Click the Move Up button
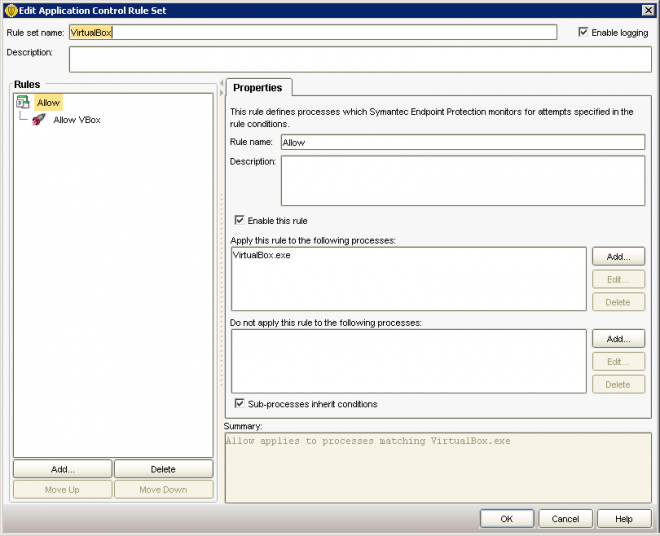The height and width of the screenshot is (536, 660). 63,490
